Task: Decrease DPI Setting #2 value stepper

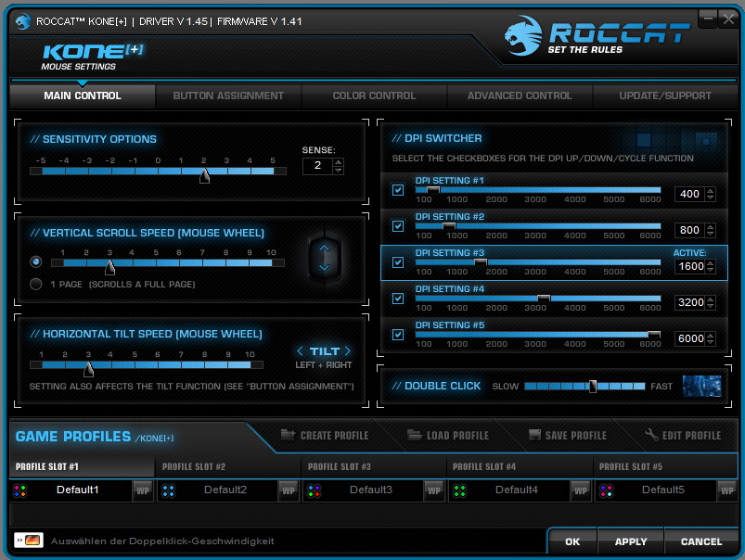Action: (x=711, y=234)
